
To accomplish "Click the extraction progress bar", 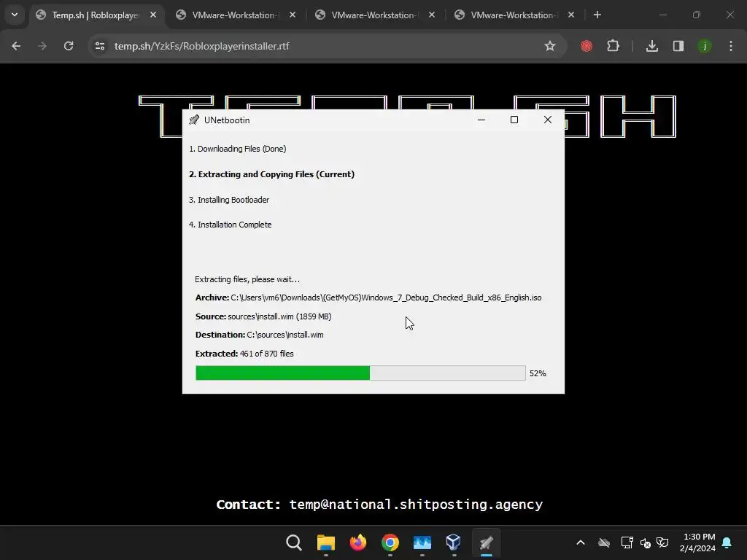I will (360, 373).
